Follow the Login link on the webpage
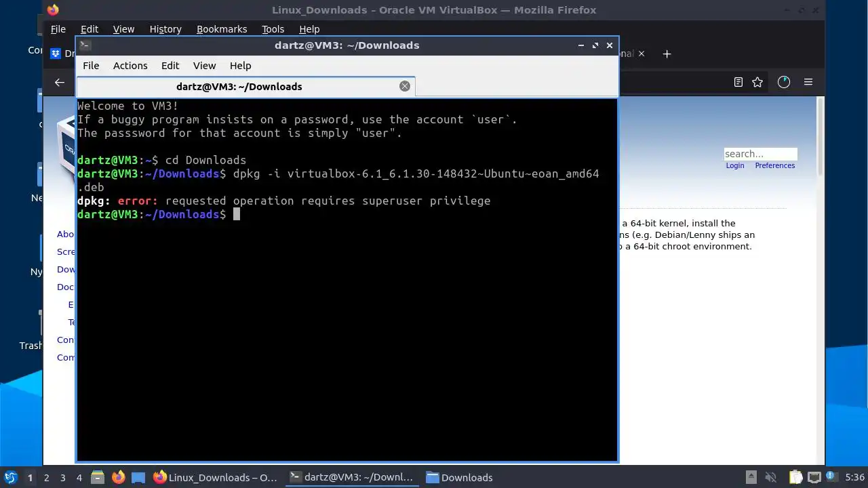 [735, 165]
